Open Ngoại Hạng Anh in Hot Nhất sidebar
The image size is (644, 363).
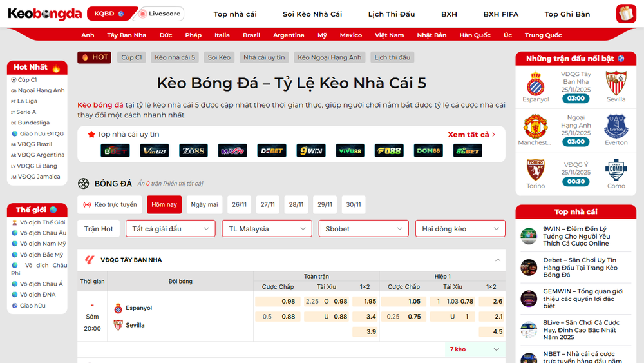[41, 90]
